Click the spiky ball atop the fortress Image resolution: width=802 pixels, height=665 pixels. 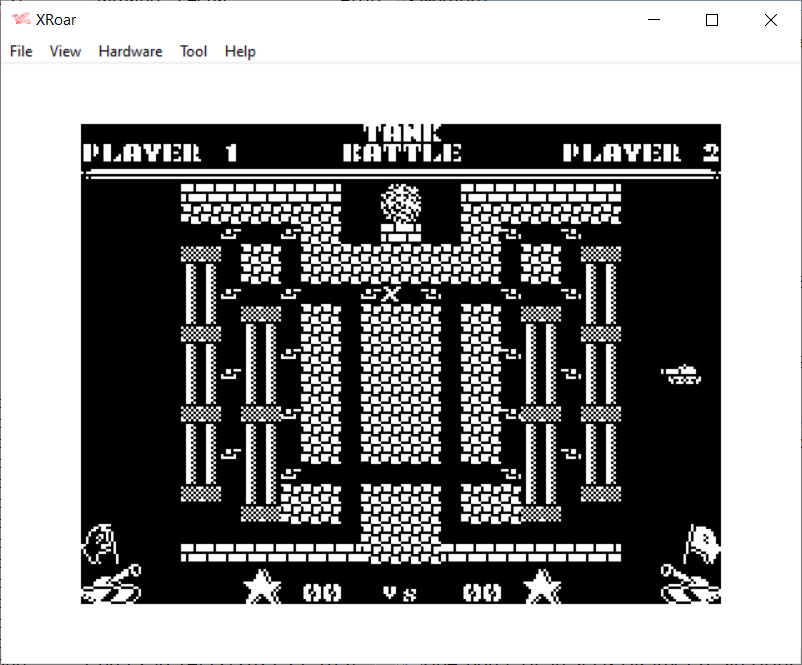pos(401,204)
